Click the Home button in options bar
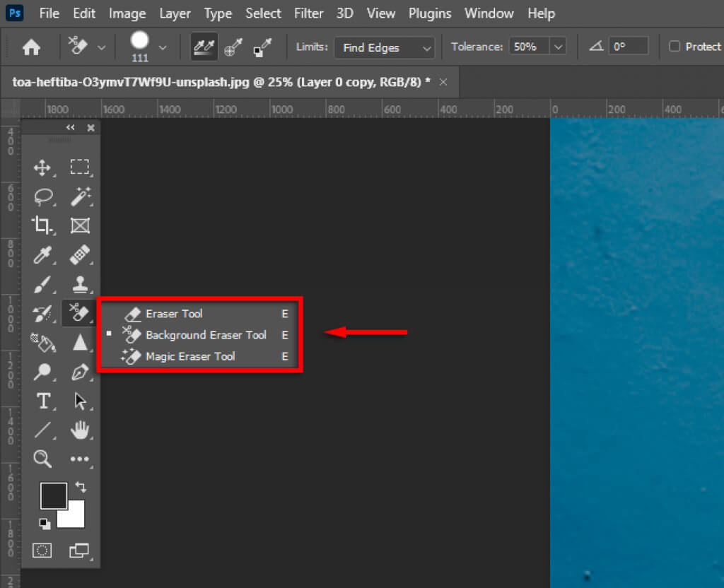The height and width of the screenshot is (588, 724). pyautogui.click(x=31, y=47)
